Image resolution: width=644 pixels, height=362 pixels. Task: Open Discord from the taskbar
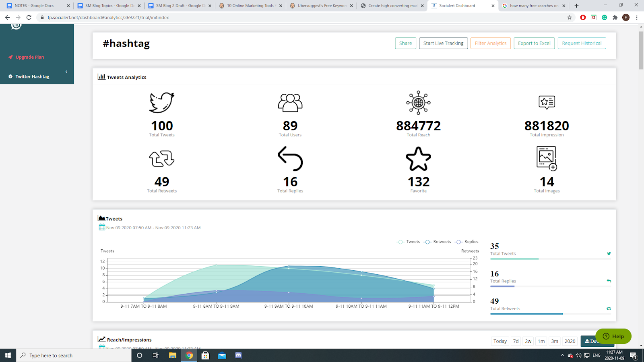[239, 355]
